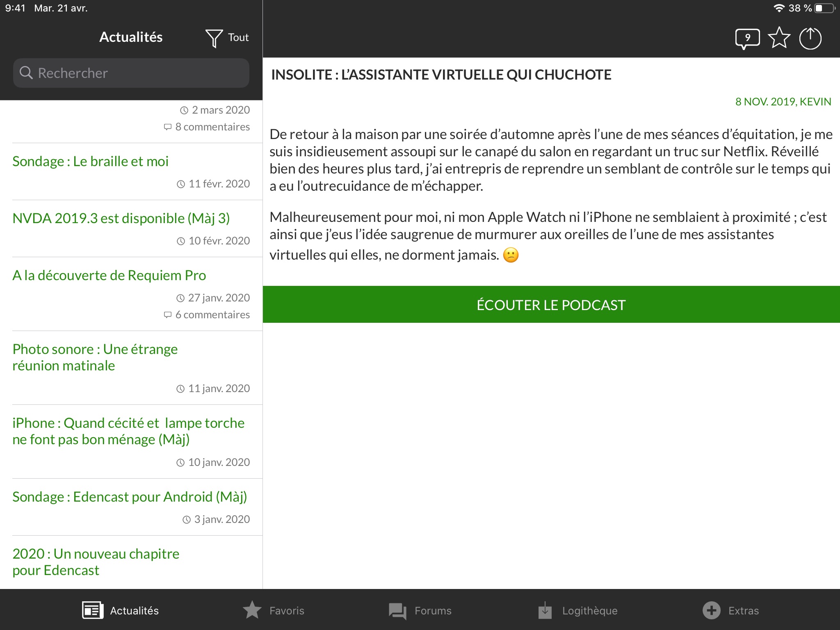Switch to the Forums tab

[420, 610]
